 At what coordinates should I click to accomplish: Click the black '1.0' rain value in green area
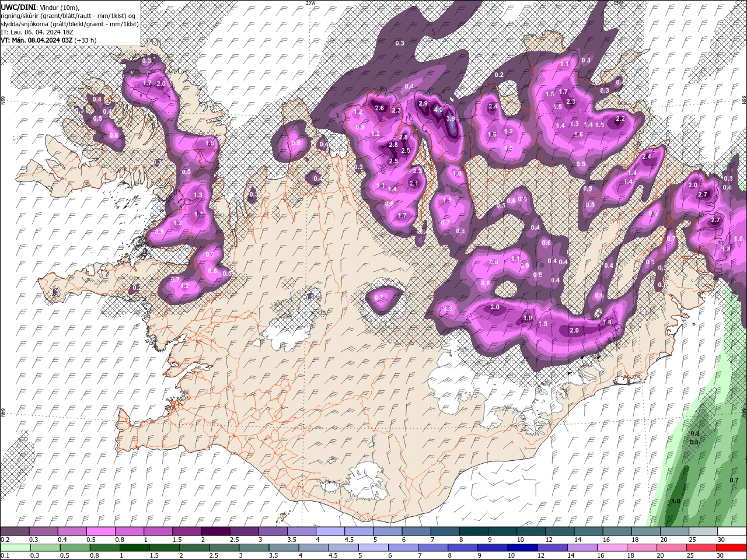point(676,501)
